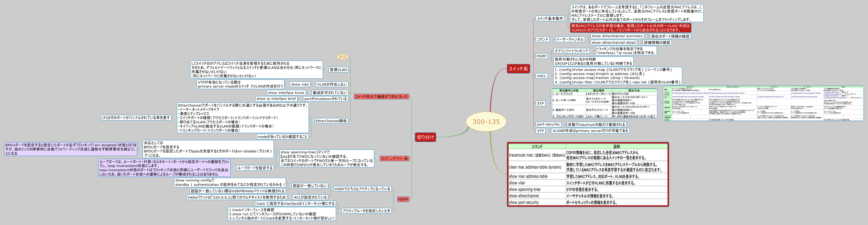The height and width of the screenshot is (225, 868).
Task: Click the 詳細情報の確認 node
Action: pyautogui.click(x=657, y=42)
